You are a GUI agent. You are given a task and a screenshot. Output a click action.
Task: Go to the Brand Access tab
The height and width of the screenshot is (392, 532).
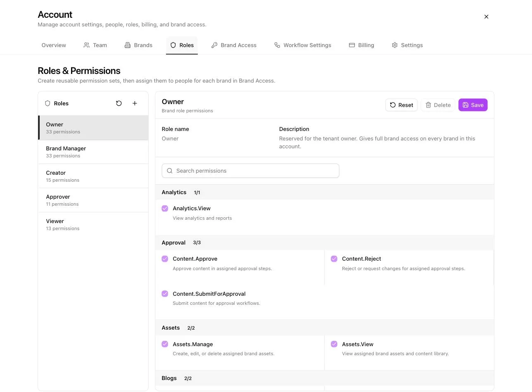[x=234, y=45]
